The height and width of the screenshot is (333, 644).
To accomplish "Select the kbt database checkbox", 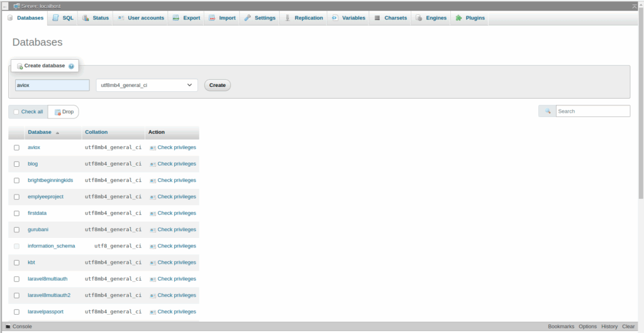I will point(17,262).
